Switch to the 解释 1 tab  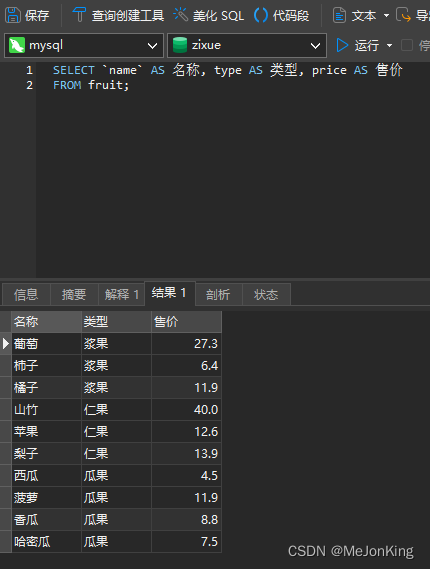coord(122,294)
